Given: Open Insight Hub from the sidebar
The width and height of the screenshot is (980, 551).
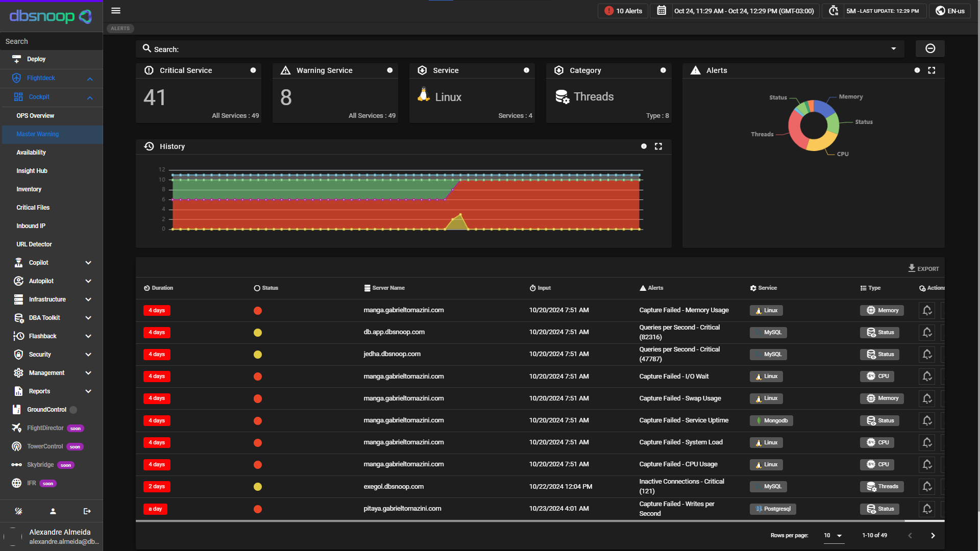Looking at the screenshot, I should pos(32,171).
